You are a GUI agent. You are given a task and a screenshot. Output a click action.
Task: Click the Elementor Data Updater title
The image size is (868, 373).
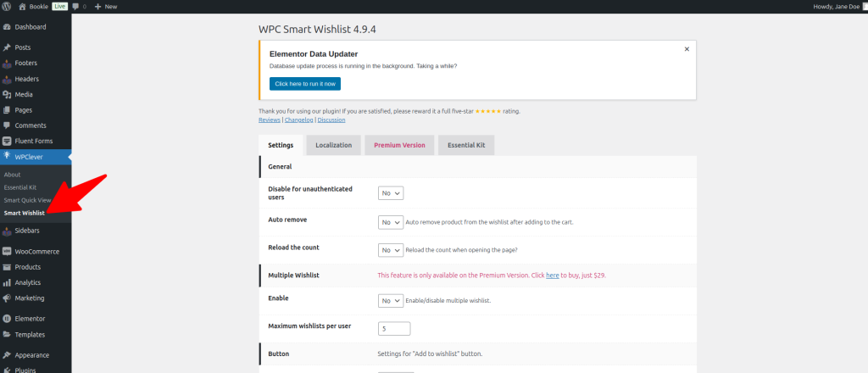click(x=314, y=54)
